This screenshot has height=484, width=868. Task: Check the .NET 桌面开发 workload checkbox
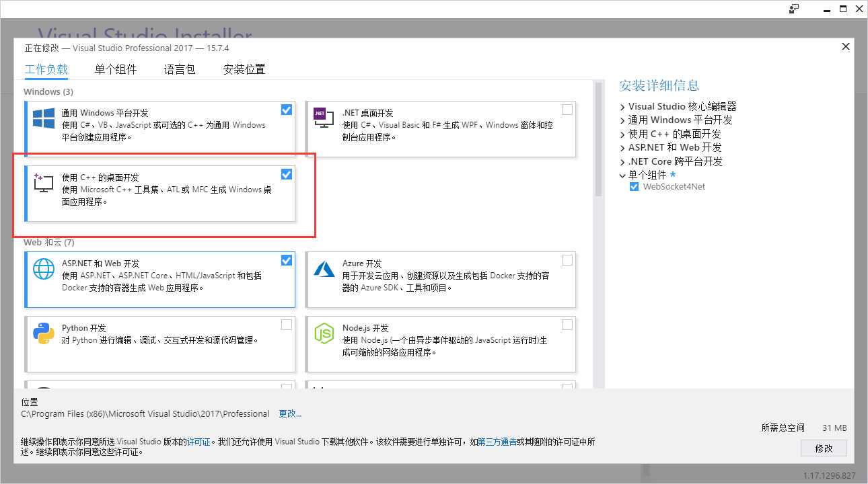pos(567,110)
